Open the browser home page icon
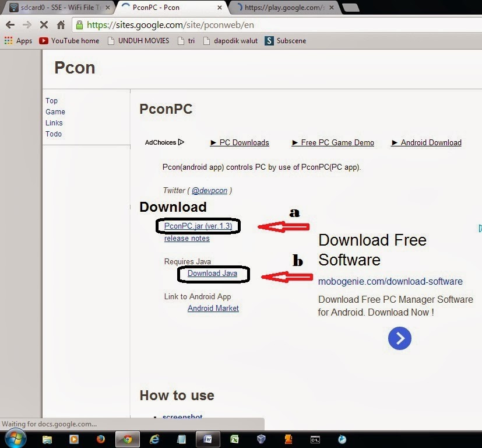The height and width of the screenshot is (448, 482). pos(61,24)
